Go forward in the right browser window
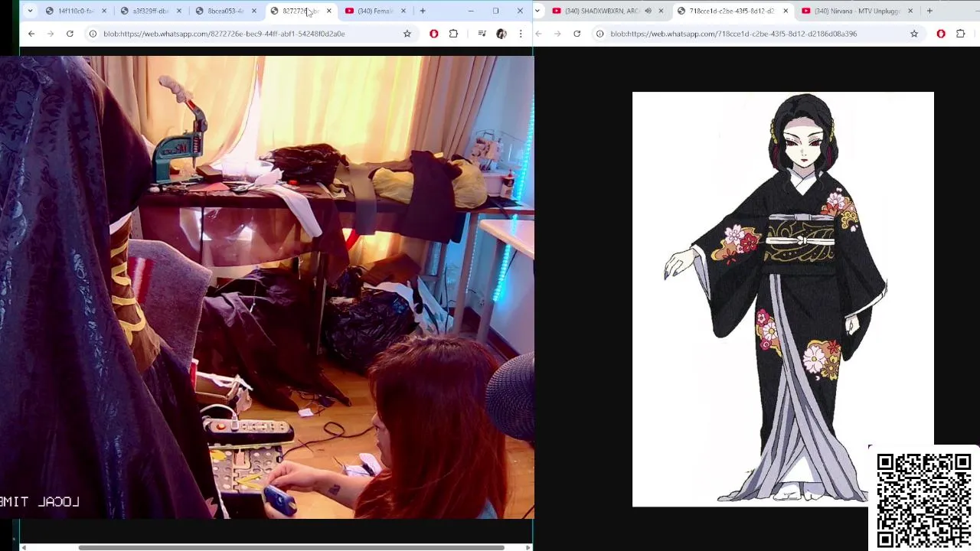This screenshot has width=980, height=551. (557, 34)
